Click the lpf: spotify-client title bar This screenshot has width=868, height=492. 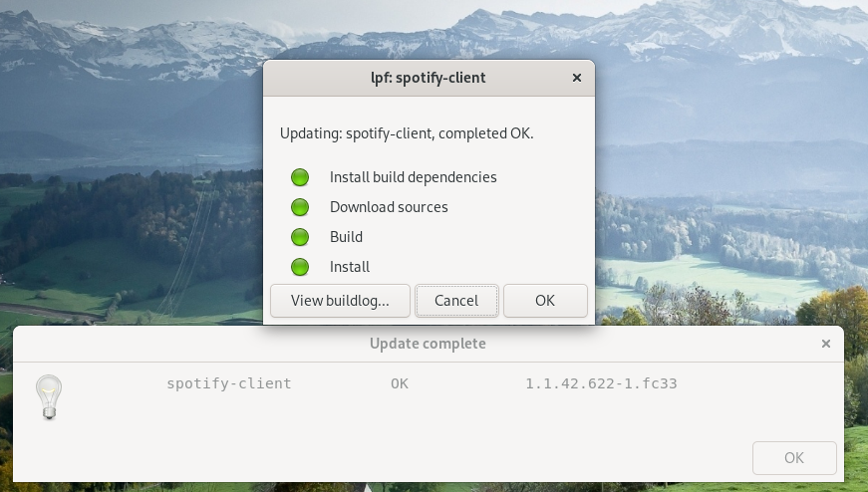point(428,77)
